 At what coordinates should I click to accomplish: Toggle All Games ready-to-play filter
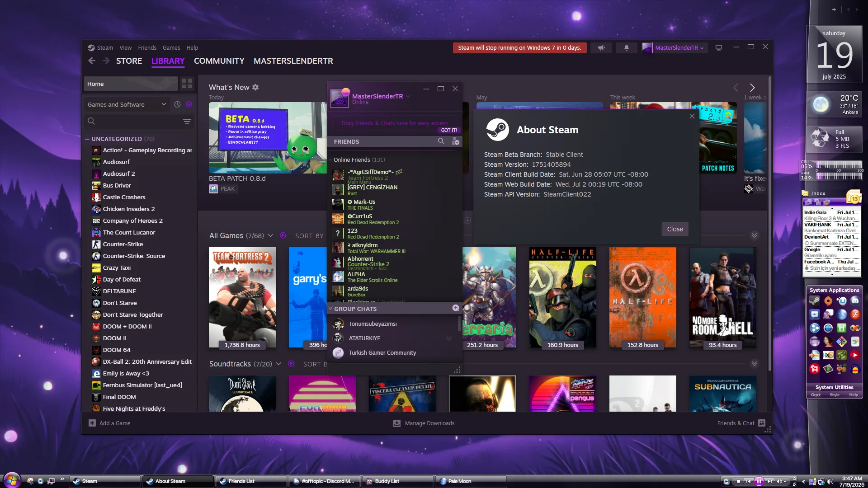point(283,235)
